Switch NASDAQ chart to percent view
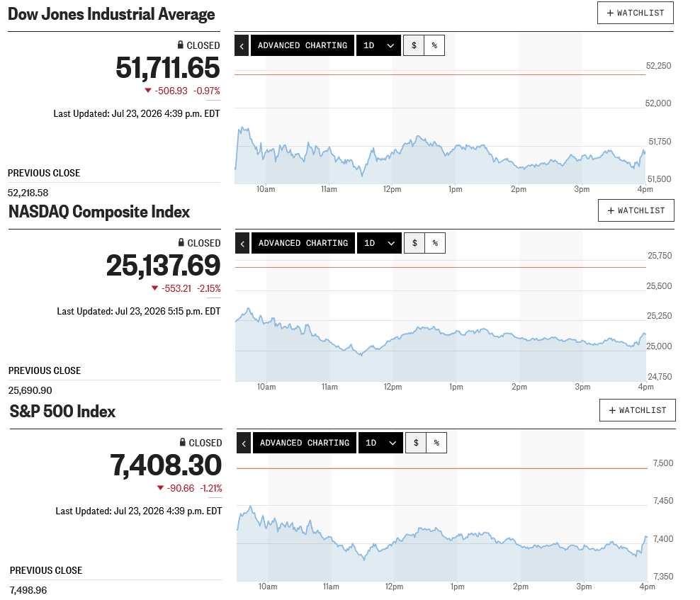This screenshot has width=700, height=600. click(435, 243)
